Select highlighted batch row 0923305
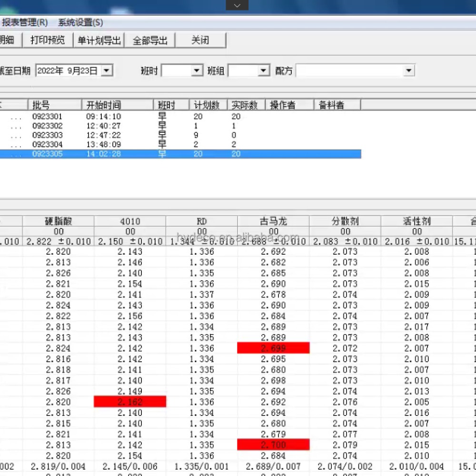 47,154
